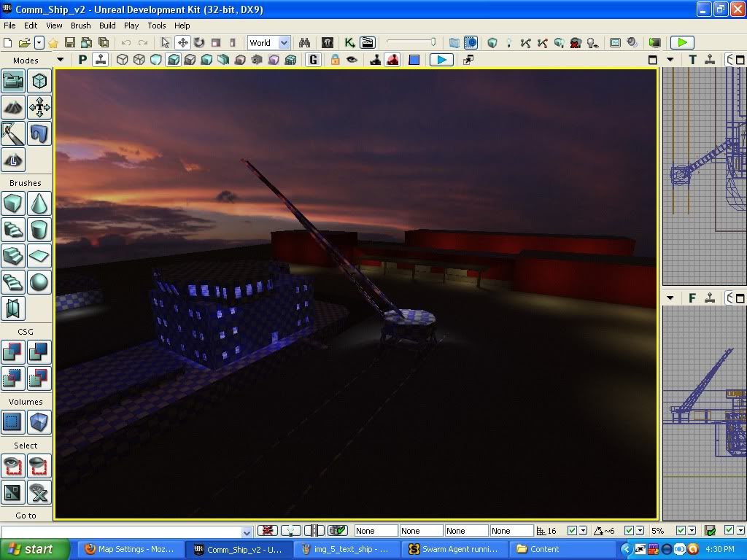The width and height of the screenshot is (747, 560).
Task: Build AI paths icon
Action: pyautogui.click(x=525, y=43)
